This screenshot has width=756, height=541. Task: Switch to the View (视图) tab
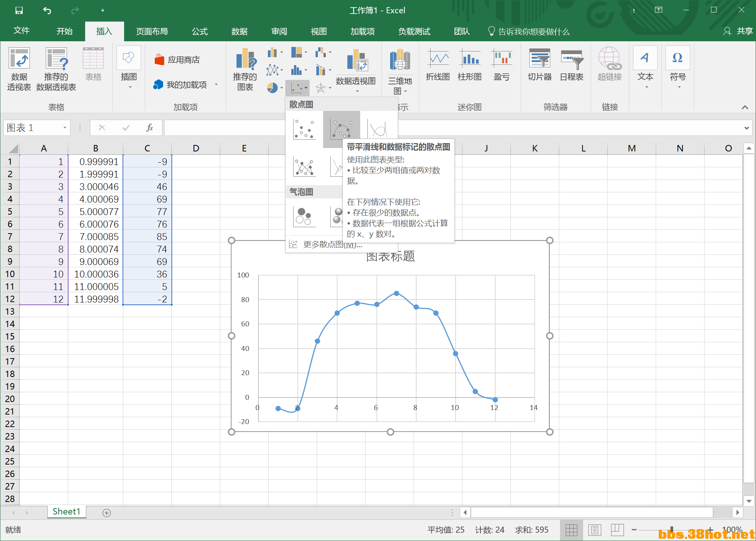pos(319,31)
